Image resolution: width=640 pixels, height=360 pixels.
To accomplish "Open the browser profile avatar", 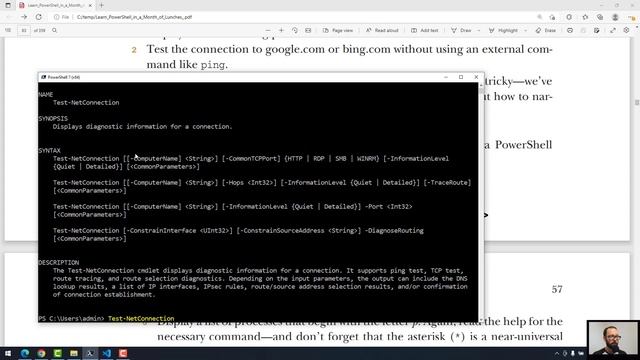I will click(615, 17).
